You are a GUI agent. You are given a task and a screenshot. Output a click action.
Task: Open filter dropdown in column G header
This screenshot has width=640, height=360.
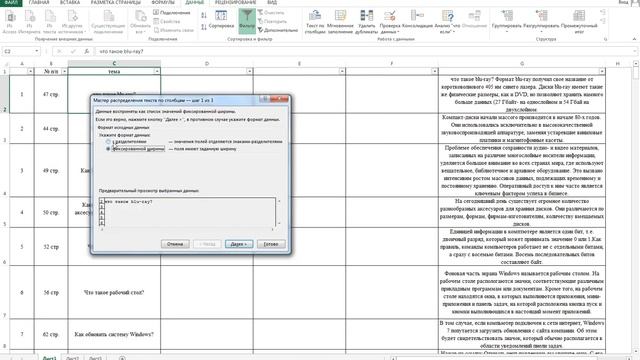point(602,71)
